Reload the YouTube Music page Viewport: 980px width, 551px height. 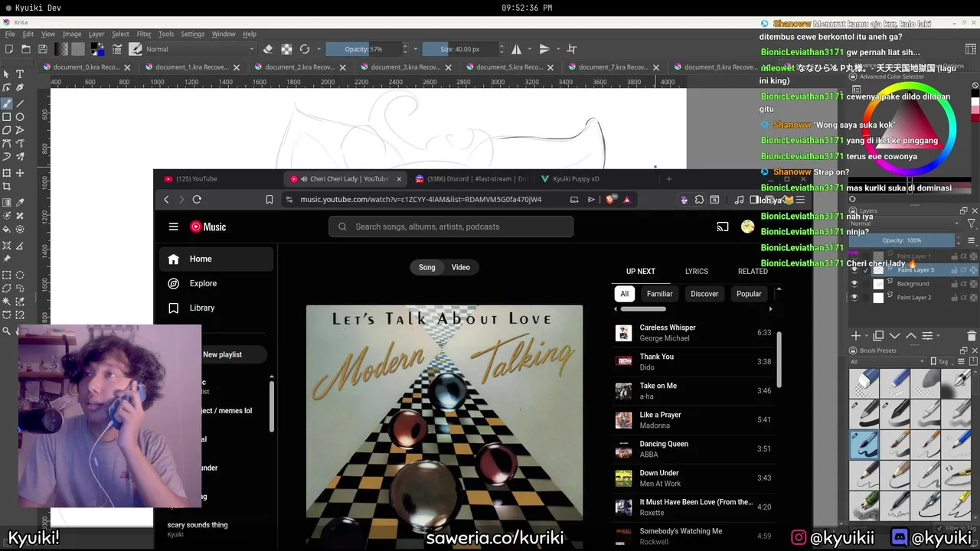coord(197,199)
